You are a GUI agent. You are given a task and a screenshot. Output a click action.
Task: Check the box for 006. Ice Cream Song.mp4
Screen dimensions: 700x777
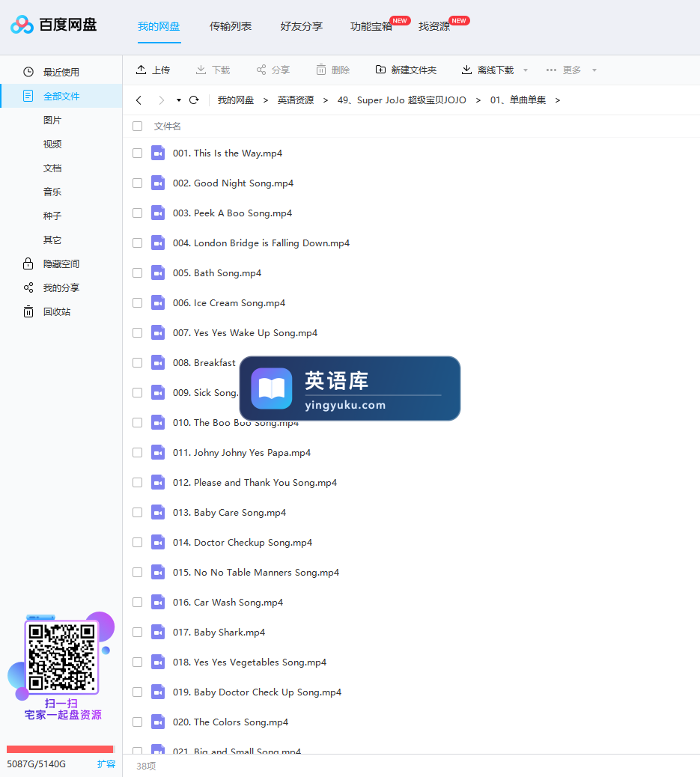pos(137,302)
